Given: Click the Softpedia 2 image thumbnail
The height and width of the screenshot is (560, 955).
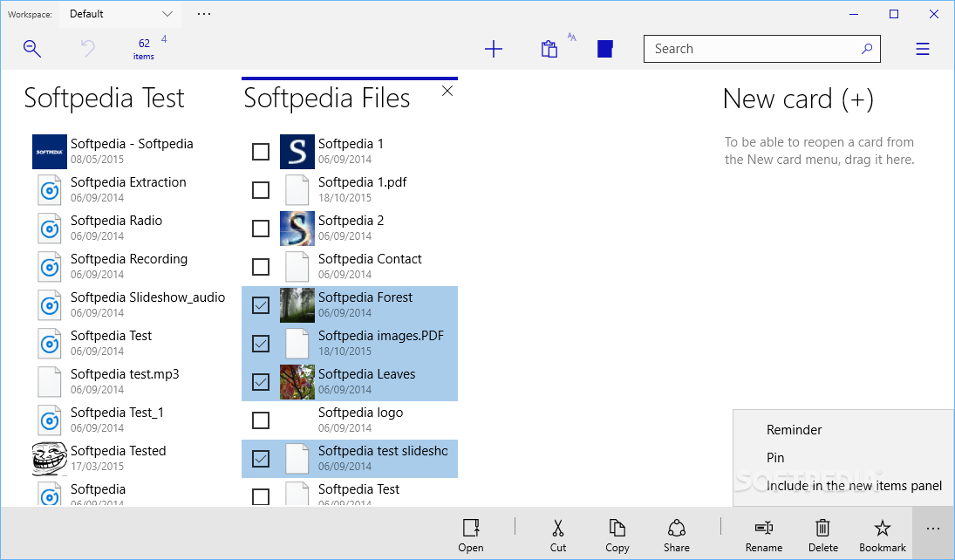Looking at the screenshot, I should [297, 228].
